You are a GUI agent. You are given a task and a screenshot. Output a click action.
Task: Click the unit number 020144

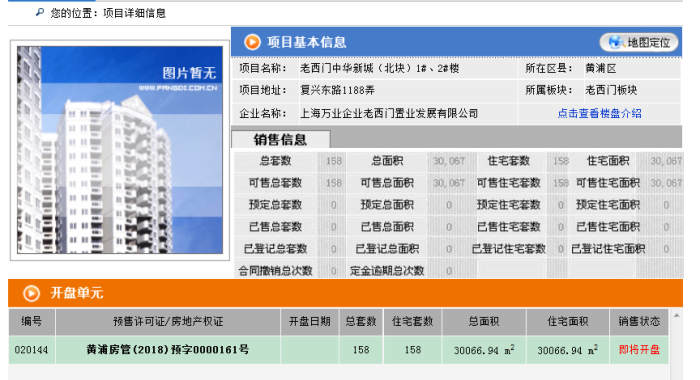(31, 350)
